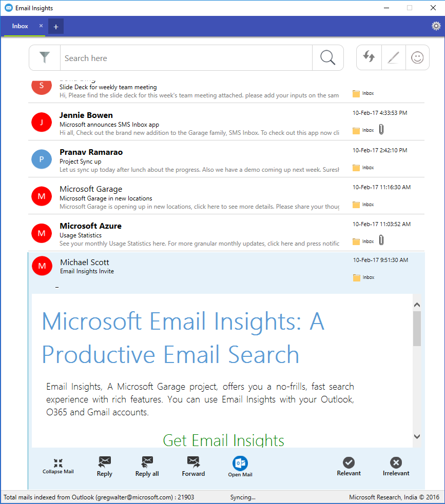
Task: Click the mail preview scrollbar up arrow
Action: coord(417,305)
